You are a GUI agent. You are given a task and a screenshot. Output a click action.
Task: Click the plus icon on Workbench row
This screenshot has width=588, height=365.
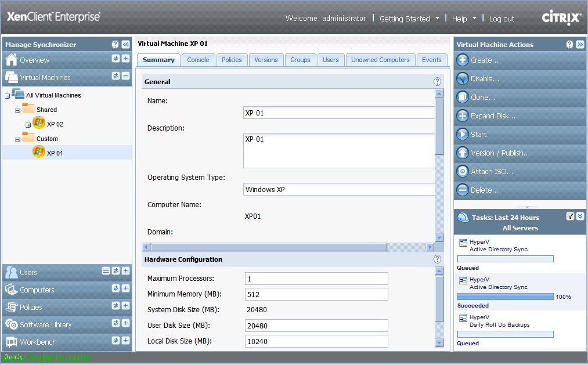click(125, 340)
